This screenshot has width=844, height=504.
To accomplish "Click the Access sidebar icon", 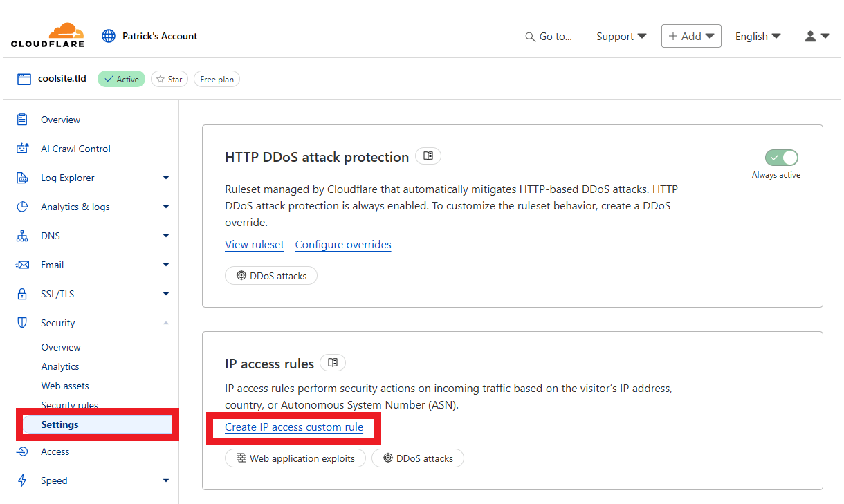I will click(23, 451).
